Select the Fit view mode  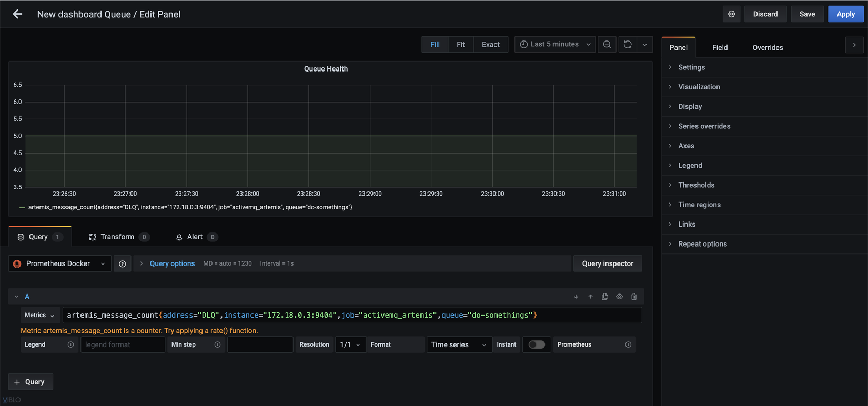click(x=460, y=45)
